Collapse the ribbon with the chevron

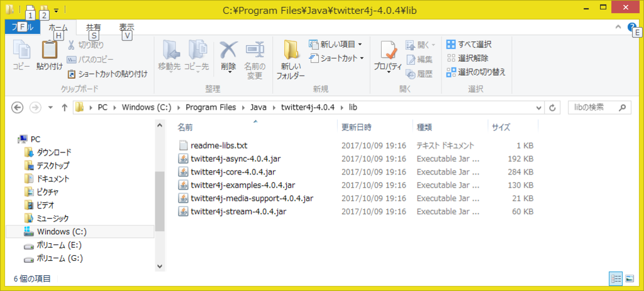click(618, 27)
